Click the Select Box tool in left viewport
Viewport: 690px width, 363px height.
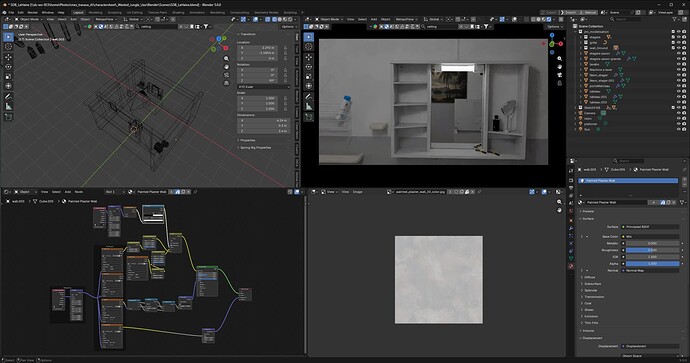tap(8, 37)
